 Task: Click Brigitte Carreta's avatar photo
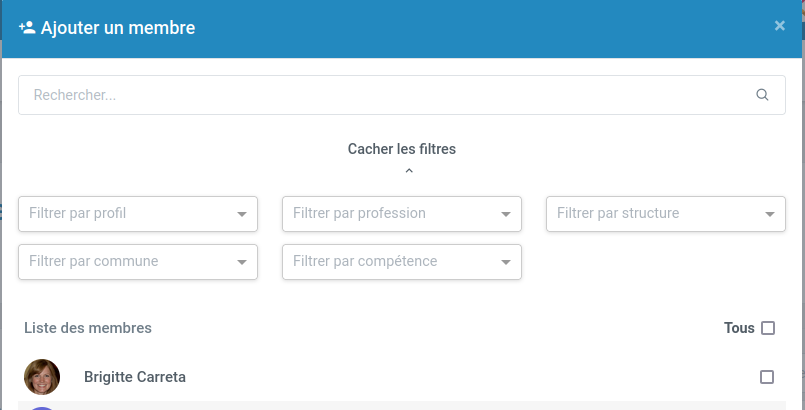tap(42, 377)
